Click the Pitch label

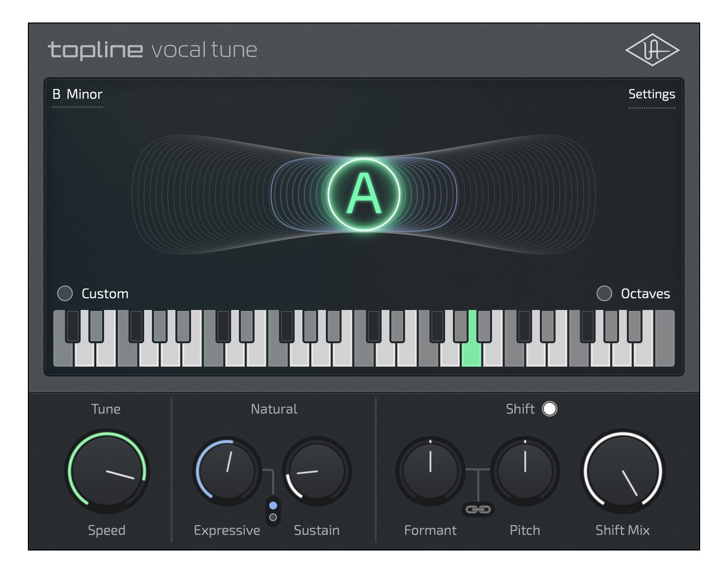click(x=525, y=530)
